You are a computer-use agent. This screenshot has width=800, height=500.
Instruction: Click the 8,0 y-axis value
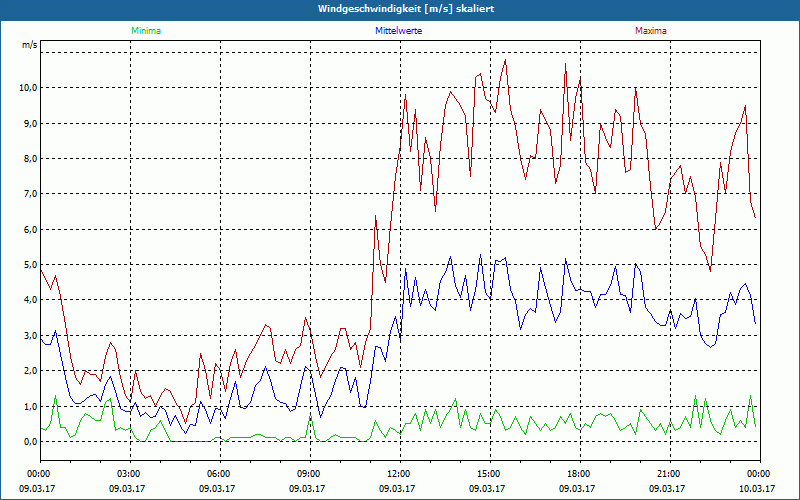pyautogui.click(x=31, y=159)
